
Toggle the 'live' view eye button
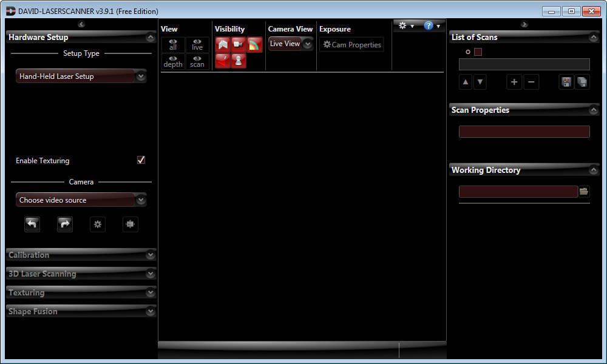pyautogui.click(x=197, y=45)
